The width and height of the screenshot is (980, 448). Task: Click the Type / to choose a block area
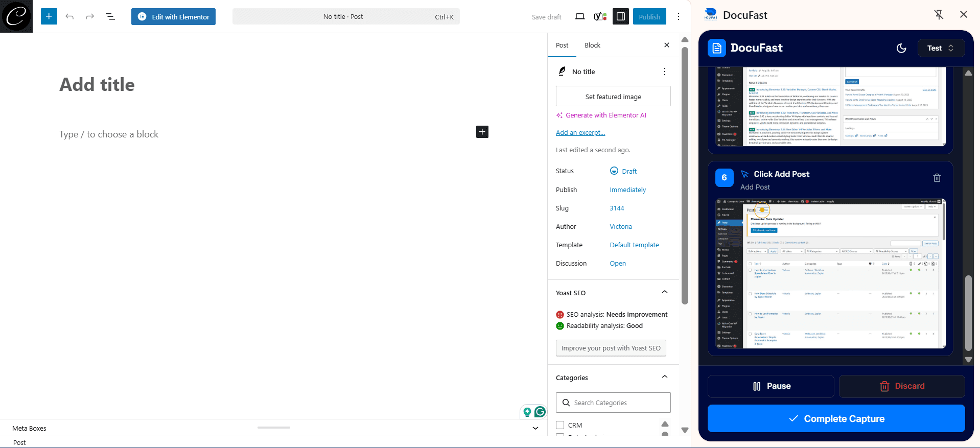(x=109, y=134)
